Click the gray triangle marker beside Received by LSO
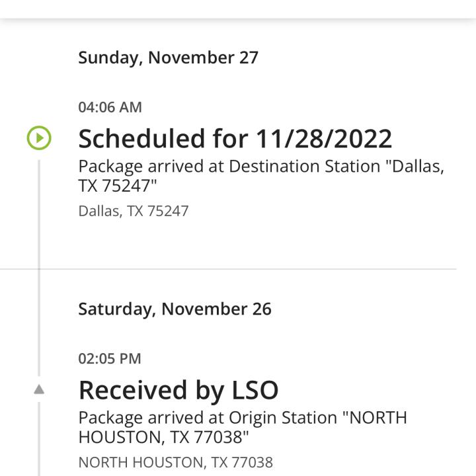Viewport: 476px width, 476px height. [39, 389]
